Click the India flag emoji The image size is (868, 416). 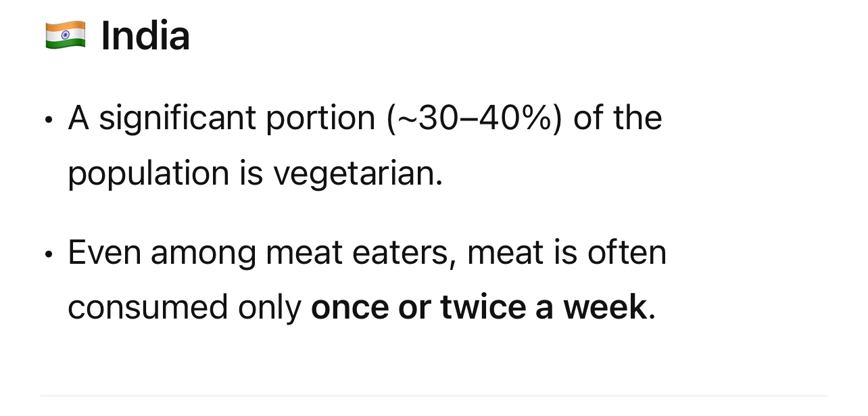pos(66,35)
